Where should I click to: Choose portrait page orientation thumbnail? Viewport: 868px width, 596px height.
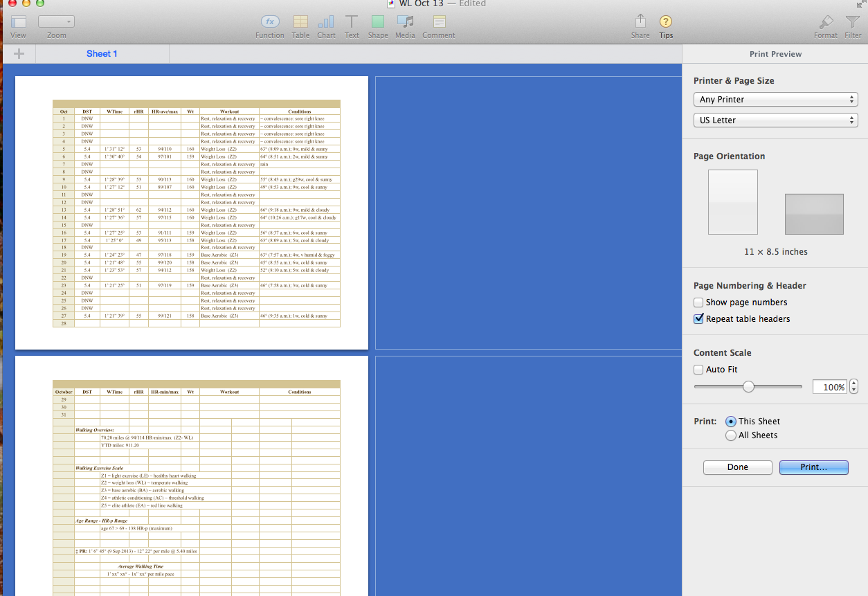click(733, 202)
